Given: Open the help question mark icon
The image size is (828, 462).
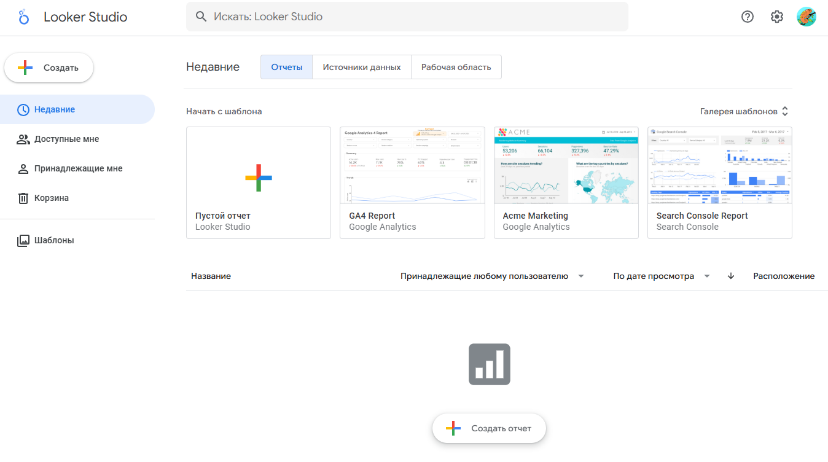Looking at the screenshot, I should tap(747, 17).
